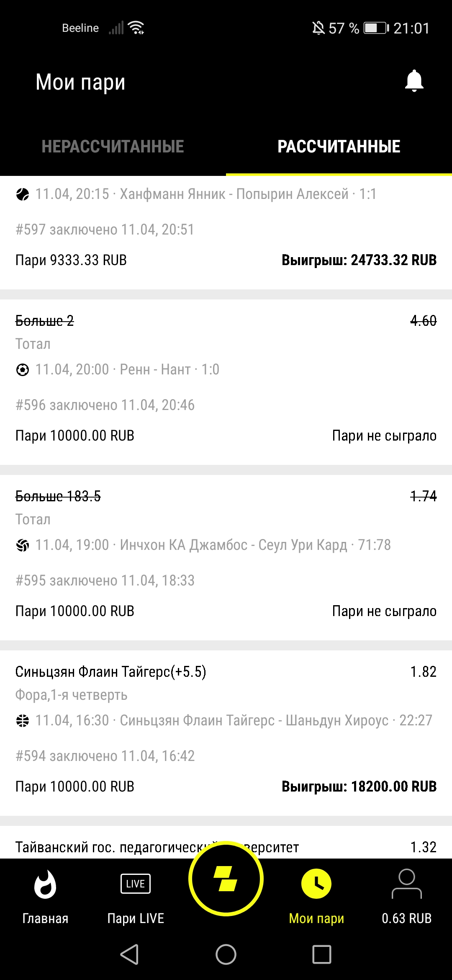The height and width of the screenshot is (980, 452).
Task: Select the РАССЧИТАННЫЕ tab
Action: pos(339,147)
